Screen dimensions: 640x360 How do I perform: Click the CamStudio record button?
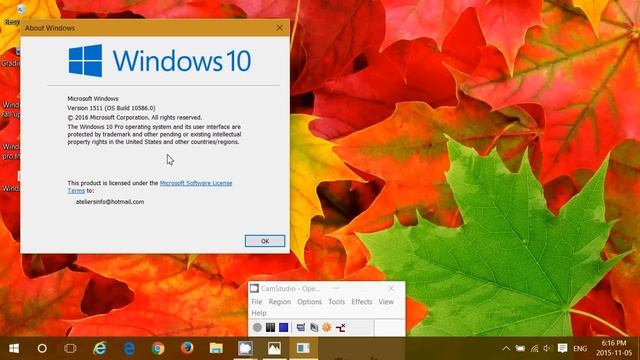coord(257,327)
